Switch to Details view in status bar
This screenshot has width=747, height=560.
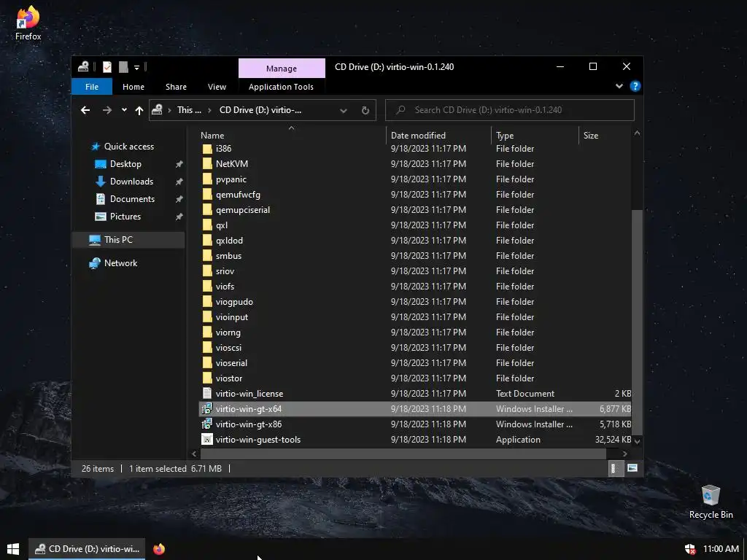[x=616, y=469]
